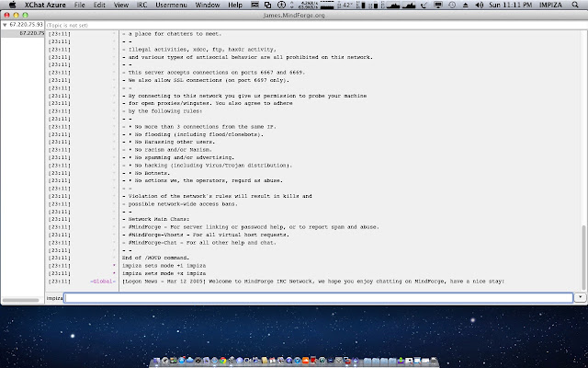Screen dimensions: 588x368
Task: Open the Time Machine menu bar icon
Action: pos(452,5)
